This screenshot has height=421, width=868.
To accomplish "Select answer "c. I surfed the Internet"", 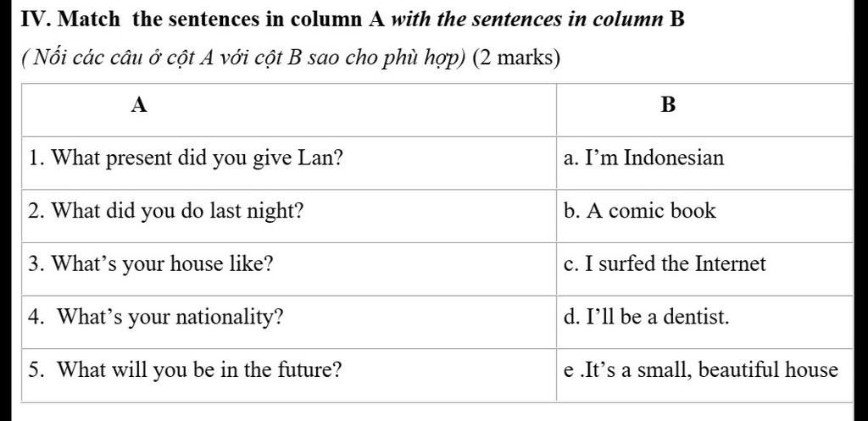I will tap(665, 264).
